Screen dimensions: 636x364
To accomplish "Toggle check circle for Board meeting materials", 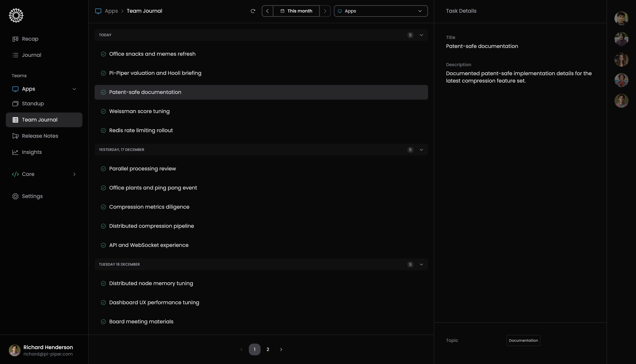I will [x=103, y=322].
